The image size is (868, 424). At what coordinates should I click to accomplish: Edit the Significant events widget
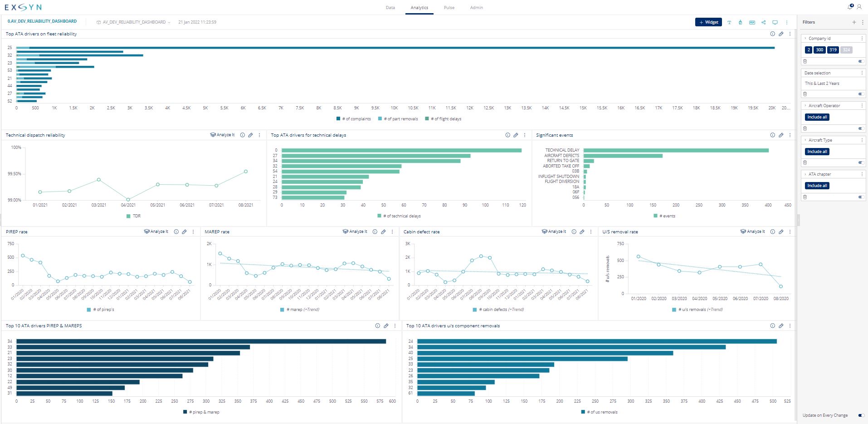click(781, 135)
